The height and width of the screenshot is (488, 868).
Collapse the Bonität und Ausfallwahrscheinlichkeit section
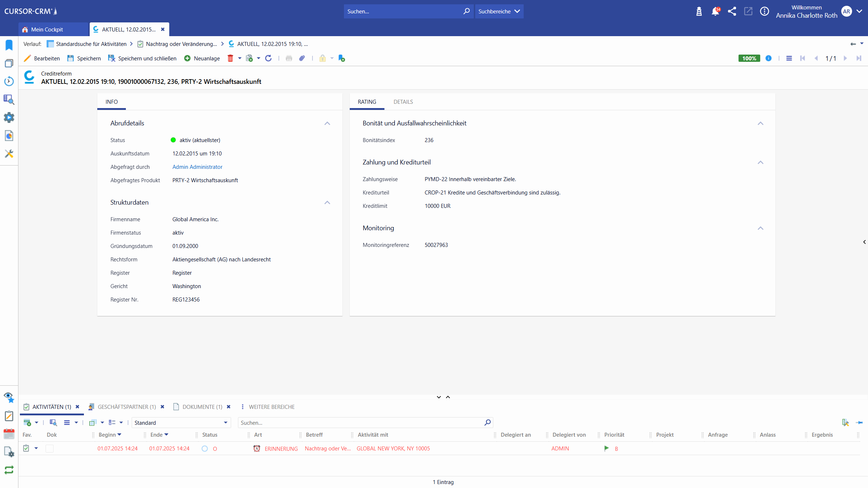[x=761, y=123]
